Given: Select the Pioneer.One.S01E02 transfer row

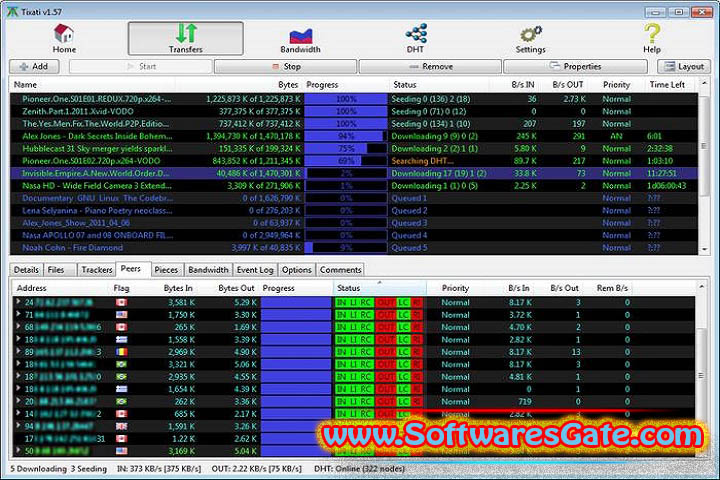Looking at the screenshot, I should click(354, 161).
